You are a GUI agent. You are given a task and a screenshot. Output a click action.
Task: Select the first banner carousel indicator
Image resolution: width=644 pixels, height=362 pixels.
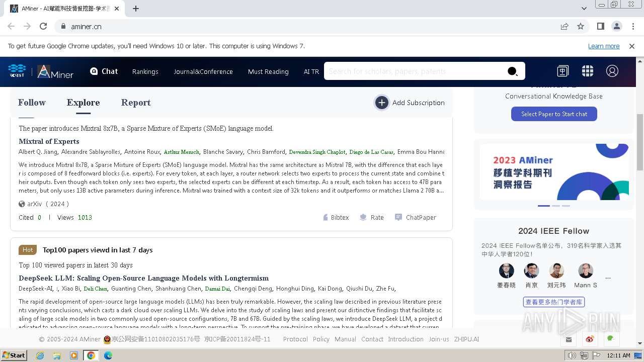[x=544, y=206]
